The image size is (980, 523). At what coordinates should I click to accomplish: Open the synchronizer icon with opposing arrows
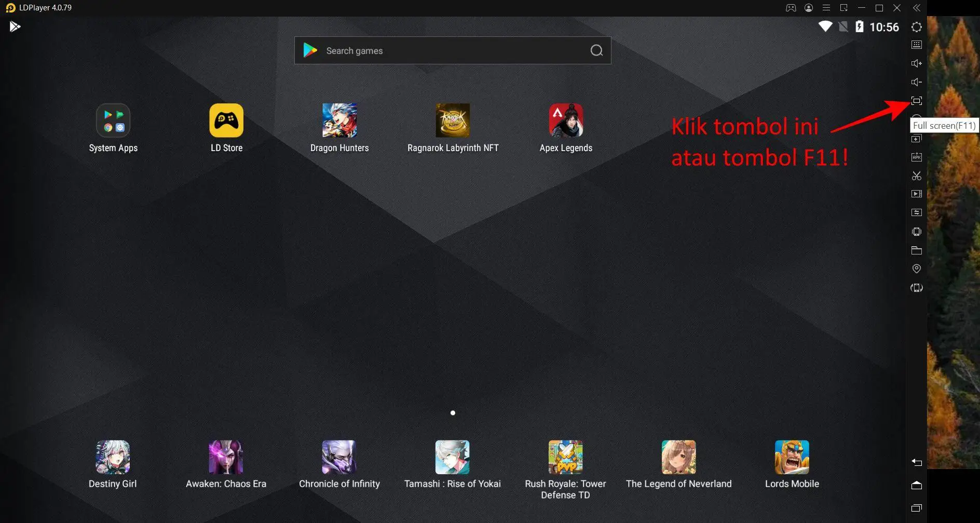pyautogui.click(x=917, y=212)
